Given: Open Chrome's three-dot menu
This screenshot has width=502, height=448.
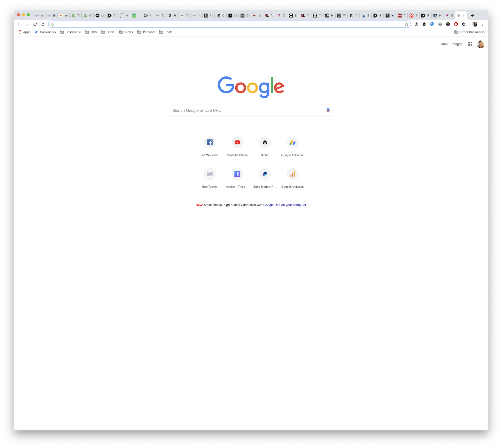Looking at the screenshot, I should pyautogui.click(x=483, y=24).
